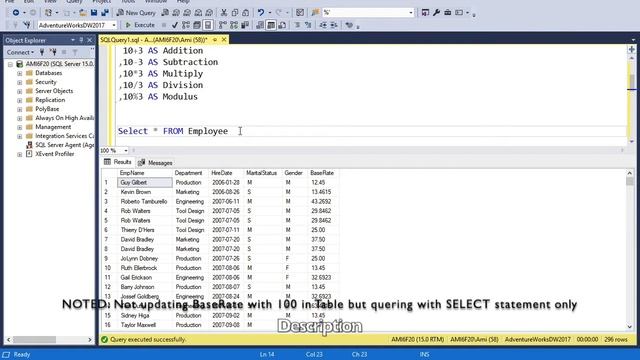
Task: Toggle Include Client Statistics
Action: tap(245, 25)
